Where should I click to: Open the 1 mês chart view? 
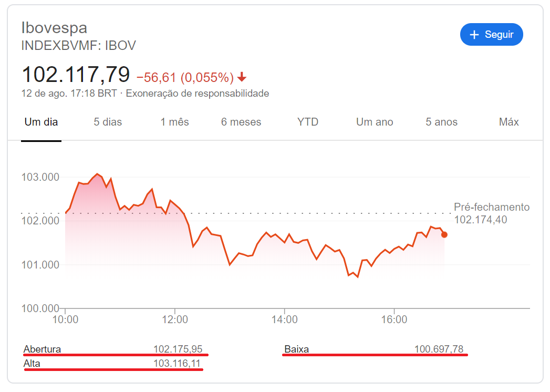pyautogui.click(x=173, y=121)
